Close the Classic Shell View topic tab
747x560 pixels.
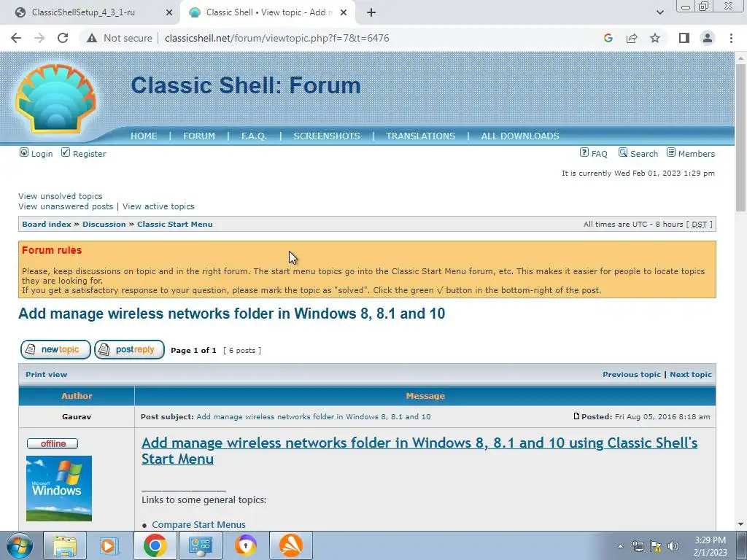tap(344, 13)
